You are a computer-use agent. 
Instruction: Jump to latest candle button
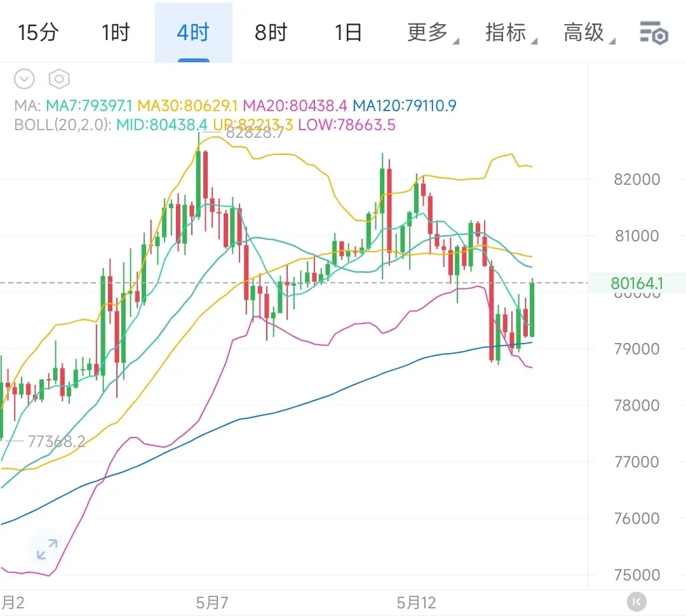(636, 602)
